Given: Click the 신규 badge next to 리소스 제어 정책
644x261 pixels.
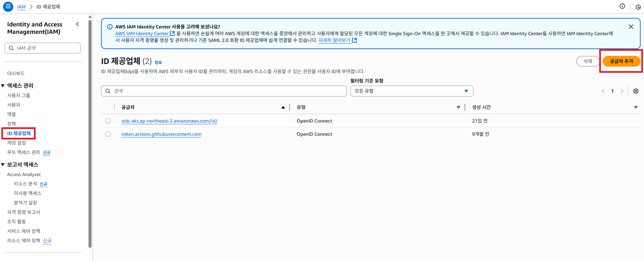Looking at the screenshot, I should pyautogui.click(x=47, y=241).
